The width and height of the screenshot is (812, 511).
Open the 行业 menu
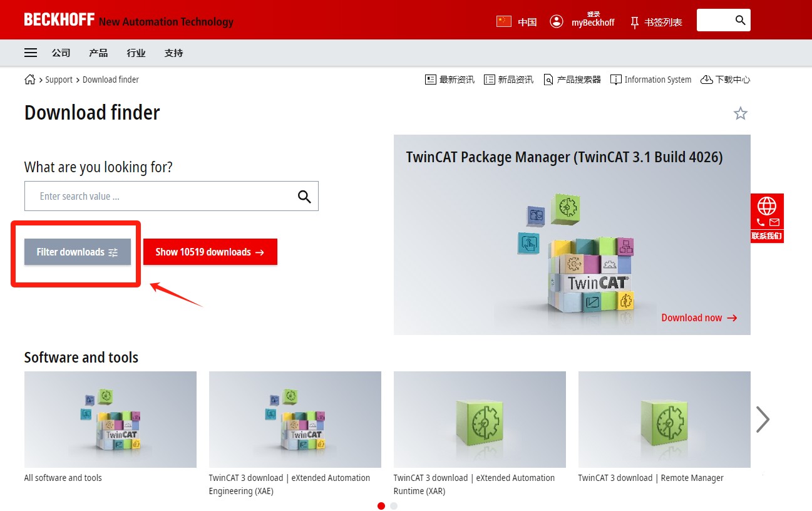coord(136,53)
